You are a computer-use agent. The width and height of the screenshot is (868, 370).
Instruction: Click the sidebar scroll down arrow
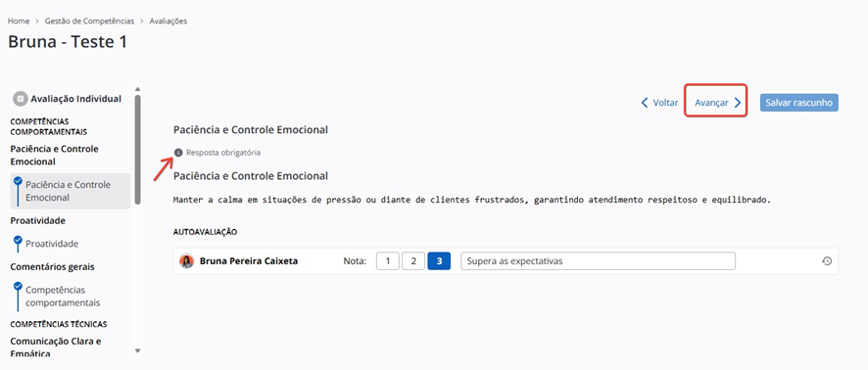138,350
